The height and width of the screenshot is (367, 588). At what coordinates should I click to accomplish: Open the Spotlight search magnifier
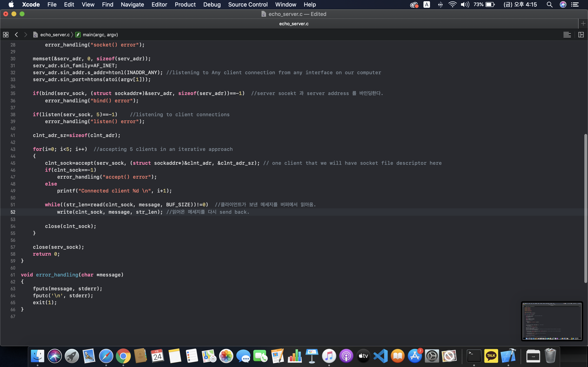pyautogui.click(x=549, y=5)
